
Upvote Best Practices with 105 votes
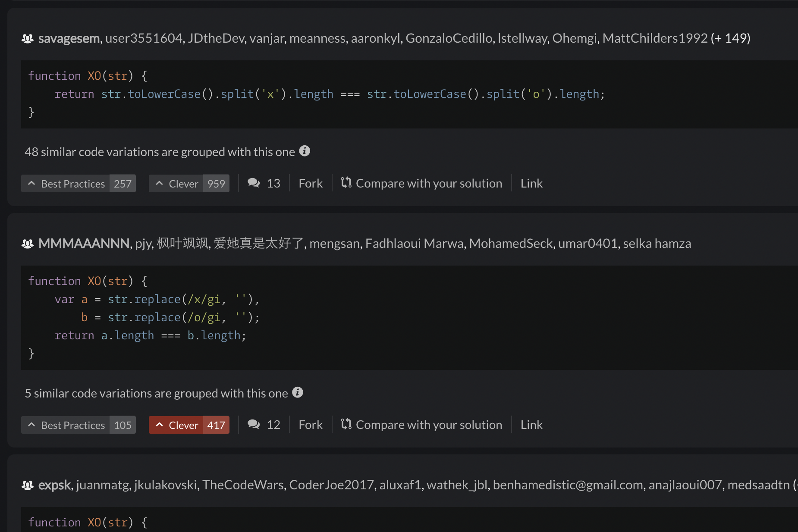click(x=79, y=425)
